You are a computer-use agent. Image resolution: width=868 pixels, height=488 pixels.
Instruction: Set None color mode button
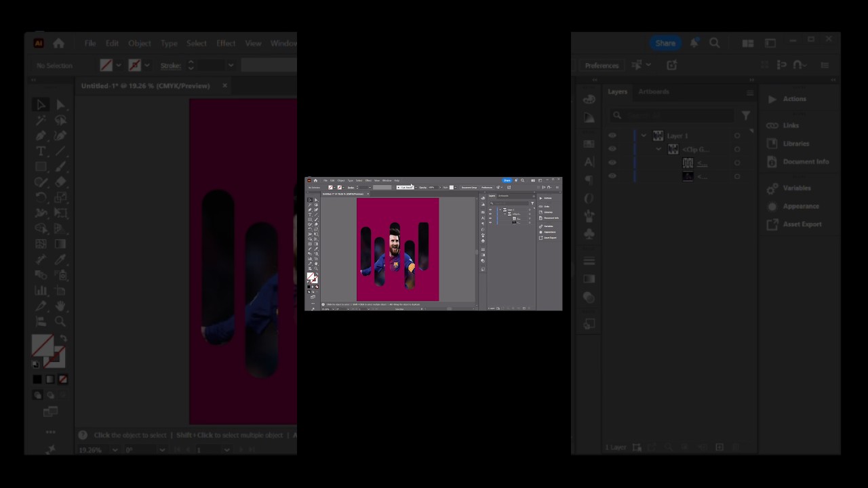[63, 380]
